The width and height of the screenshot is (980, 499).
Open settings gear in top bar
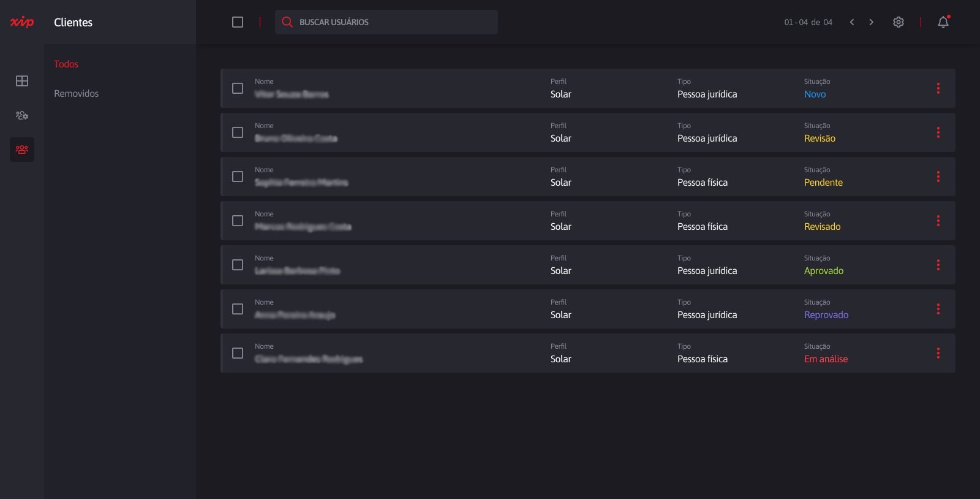(899, 22)
